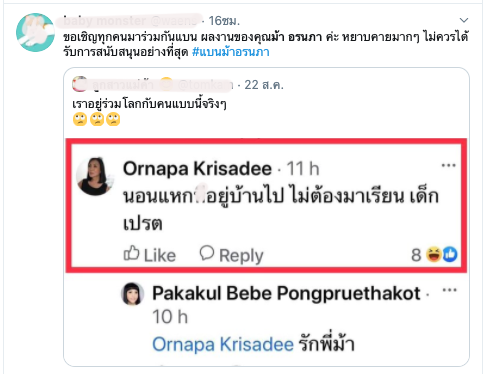Click the Like thumbs-up icon
Image resolution: width=484 pixels, height=374 pixels.
point(131,254)
